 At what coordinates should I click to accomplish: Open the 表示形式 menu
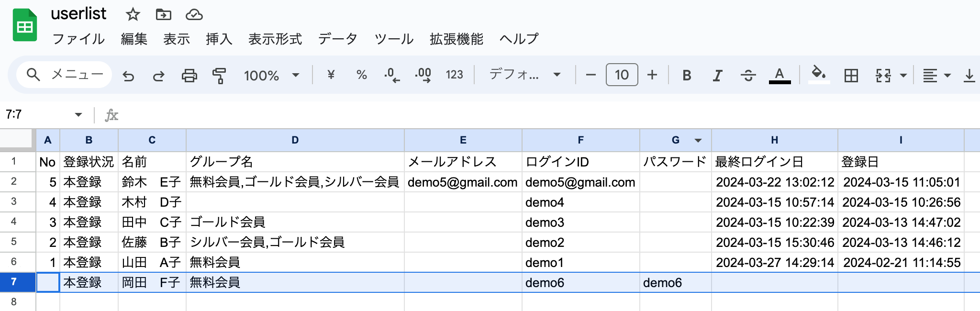tap(275, 39)
